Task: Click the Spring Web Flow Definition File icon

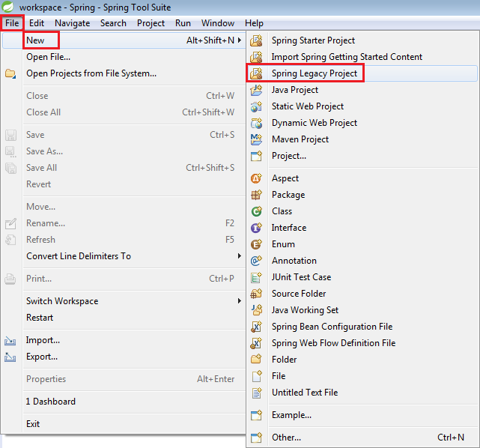Action: (x=256, y=343)
